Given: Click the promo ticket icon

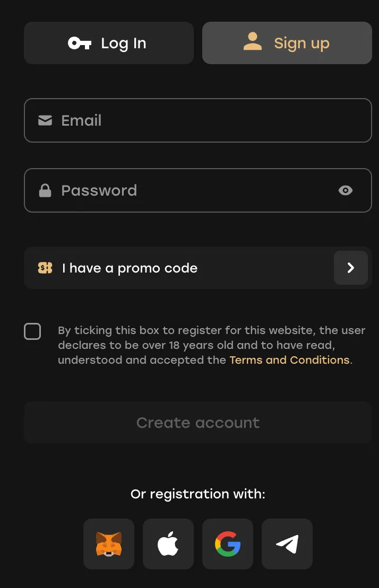Looking at the screenshot, I should click(x=45, y=268).
